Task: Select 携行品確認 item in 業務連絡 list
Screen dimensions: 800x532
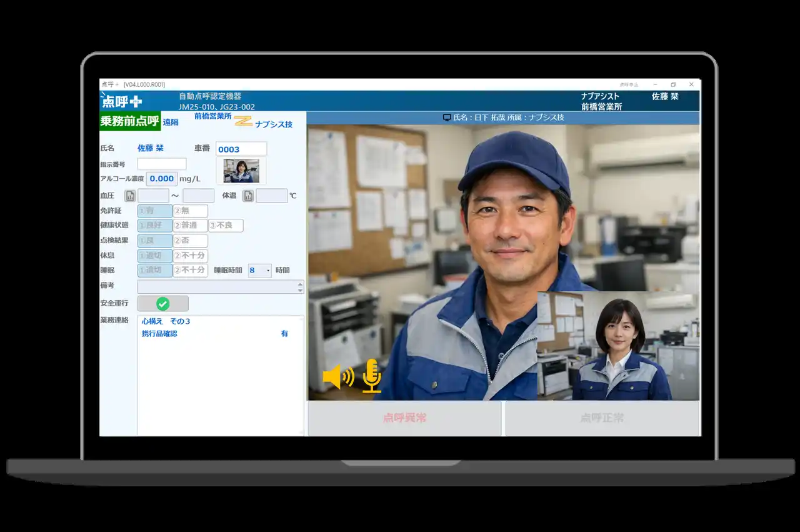Action: [159, 334]
